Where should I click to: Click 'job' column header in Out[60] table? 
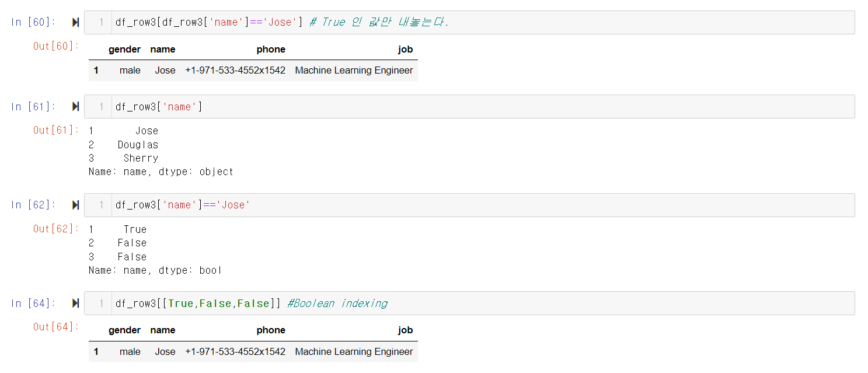point(406,50)
